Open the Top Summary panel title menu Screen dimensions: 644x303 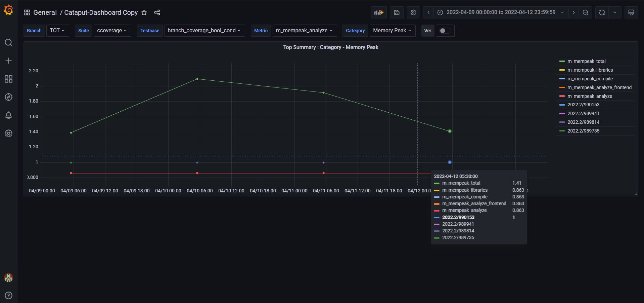tap(330, 47)
